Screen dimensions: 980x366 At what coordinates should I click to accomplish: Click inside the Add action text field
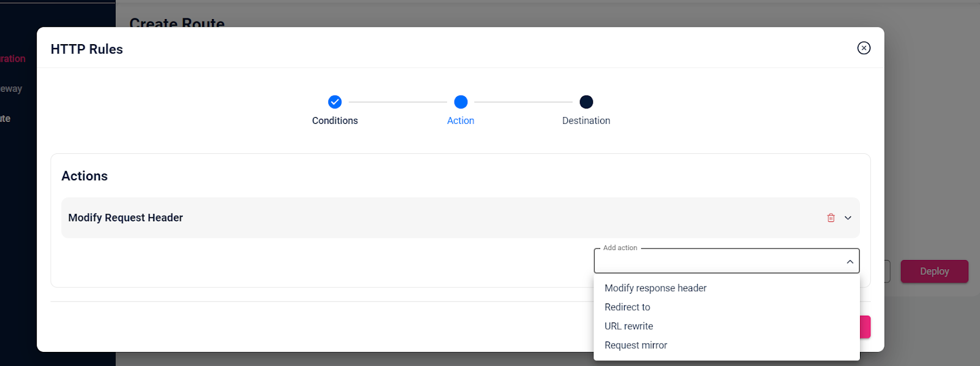pyautogui.click(x=704, y=262)
